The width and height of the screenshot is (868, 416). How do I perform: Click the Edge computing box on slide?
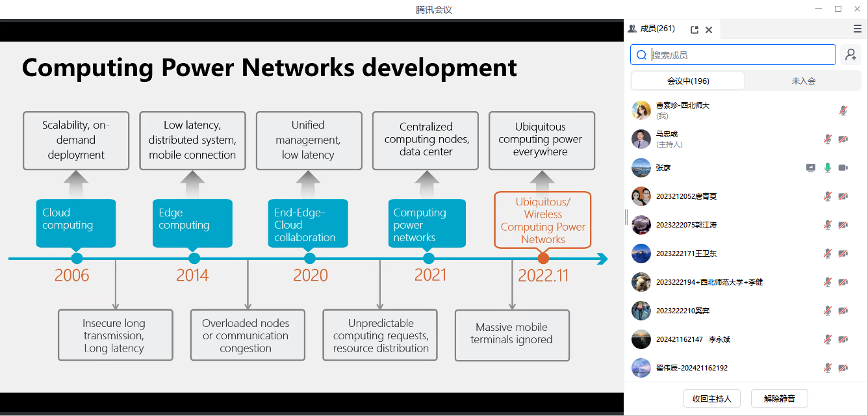[192, 223]
